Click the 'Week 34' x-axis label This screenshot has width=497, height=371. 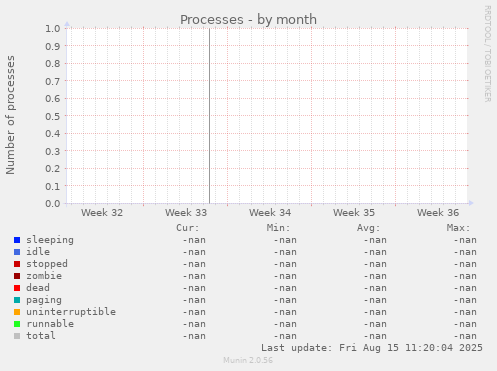tap(270, 213)
